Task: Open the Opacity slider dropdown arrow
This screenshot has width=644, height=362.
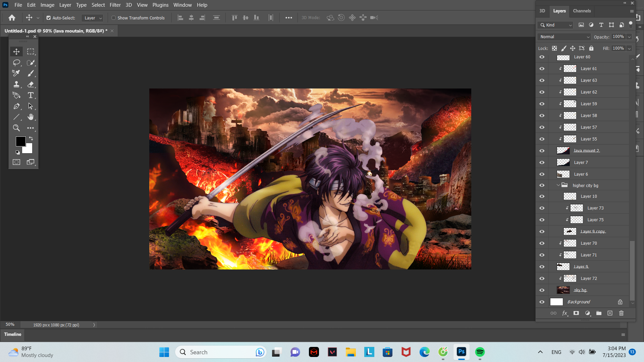Action: 629,37
